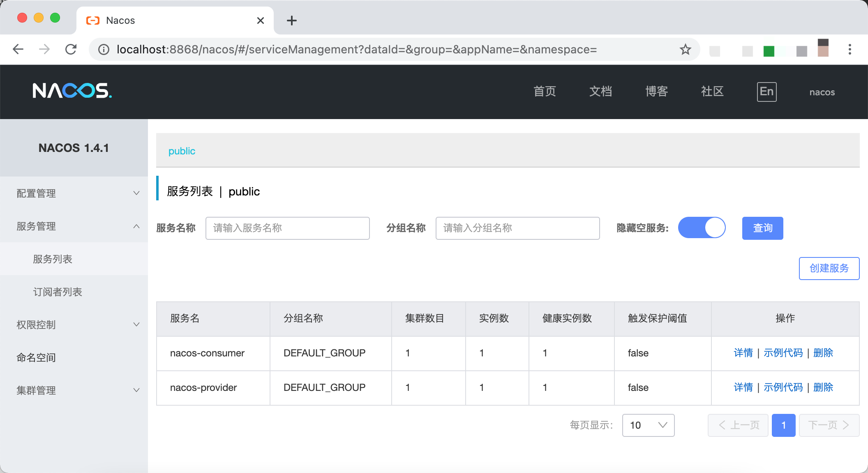Click the NACOS 1.4.1 version label

(74, 148)
